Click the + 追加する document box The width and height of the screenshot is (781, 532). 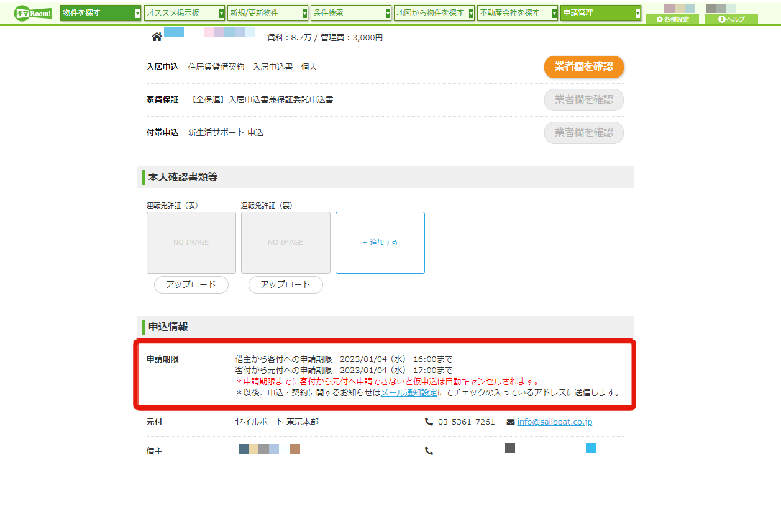380,243
